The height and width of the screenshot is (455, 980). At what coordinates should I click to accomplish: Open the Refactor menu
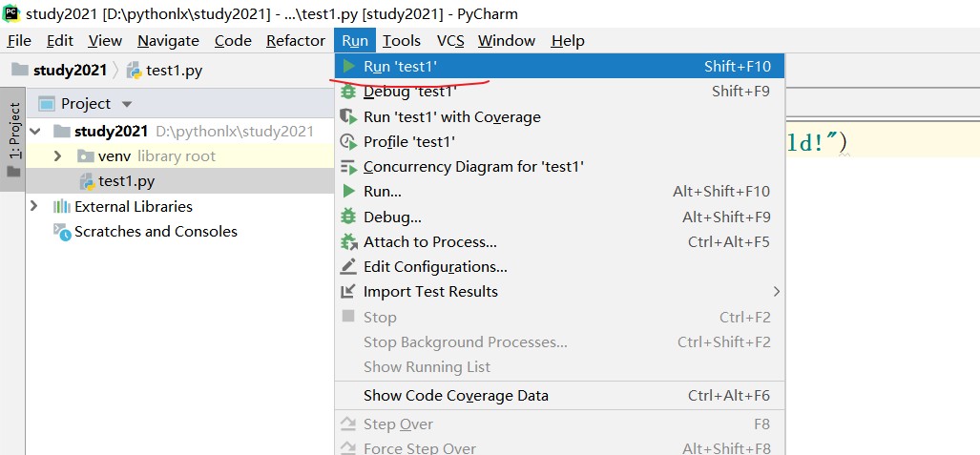point(296,41)
